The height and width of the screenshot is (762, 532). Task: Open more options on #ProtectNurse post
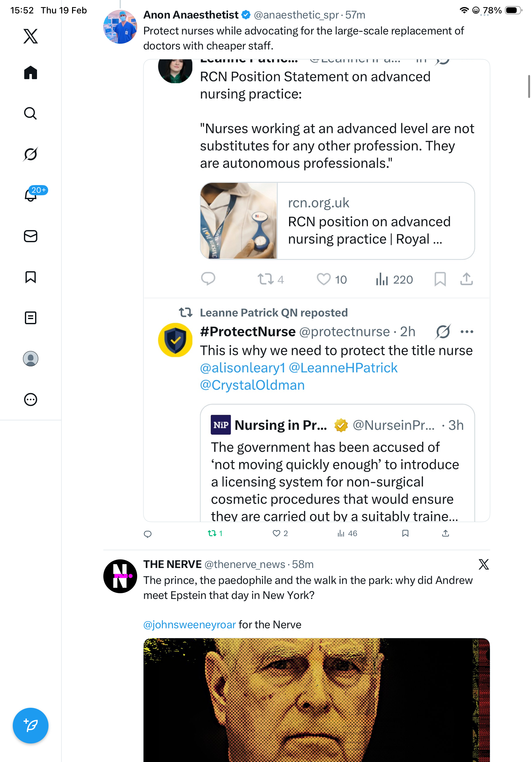click(467, 332)
